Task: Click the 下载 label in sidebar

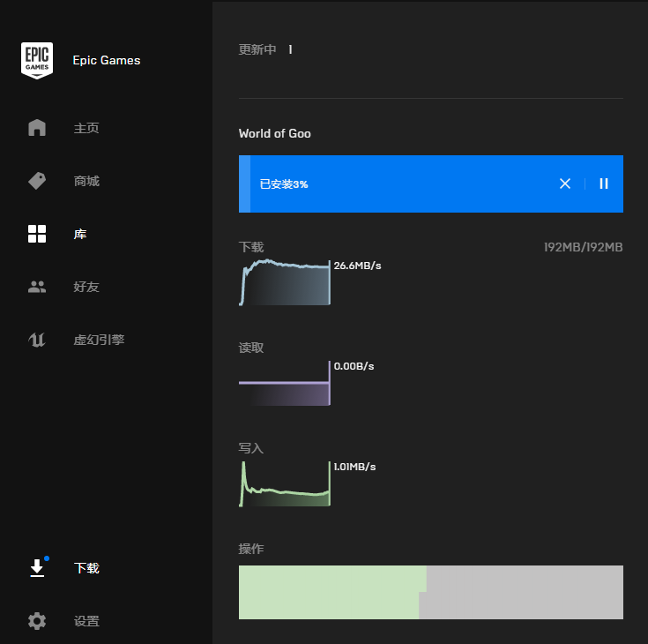Action: tap(86, 568)
